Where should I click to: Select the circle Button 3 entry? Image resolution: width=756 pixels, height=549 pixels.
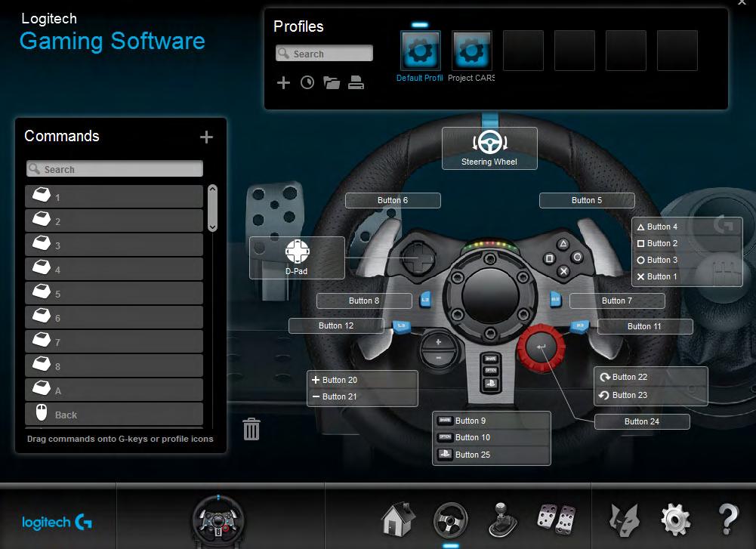pos(687,260)
